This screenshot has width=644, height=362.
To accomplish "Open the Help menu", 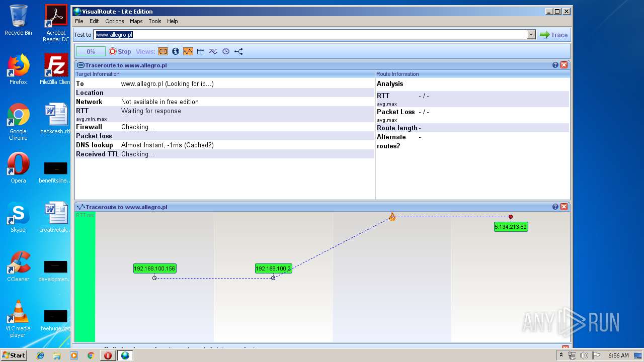I will [173, 21].
